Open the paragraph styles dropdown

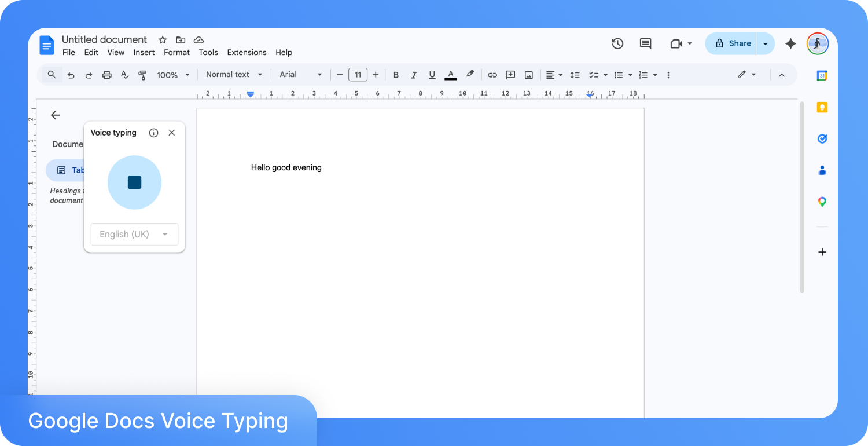click(x=233, y=75)
